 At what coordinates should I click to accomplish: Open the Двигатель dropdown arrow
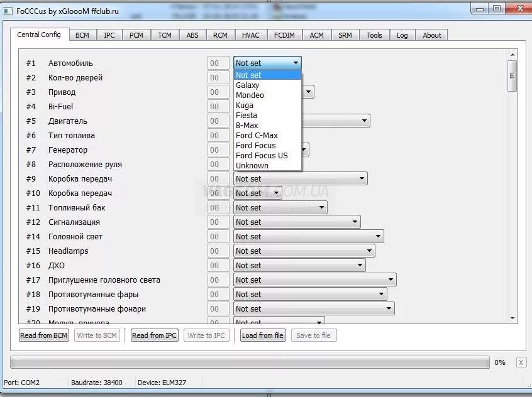[364, 121]
